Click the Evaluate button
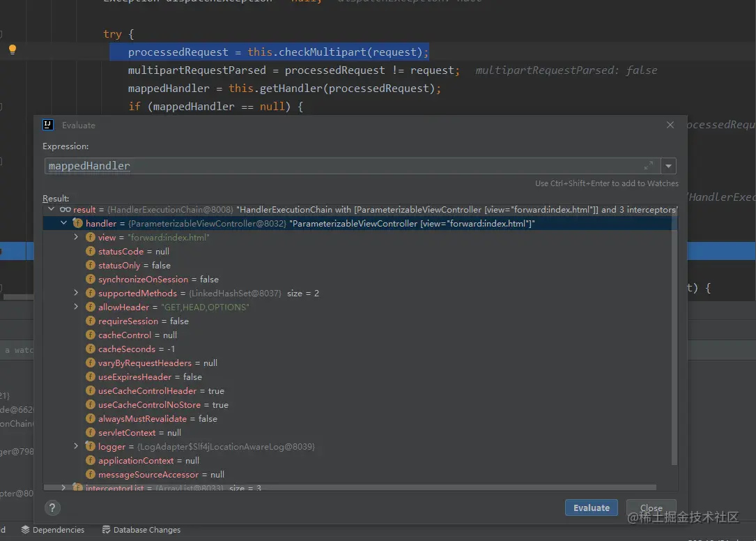Image resolution: width=756 pixels, height=541 pixels. click(x=591, y=508)
